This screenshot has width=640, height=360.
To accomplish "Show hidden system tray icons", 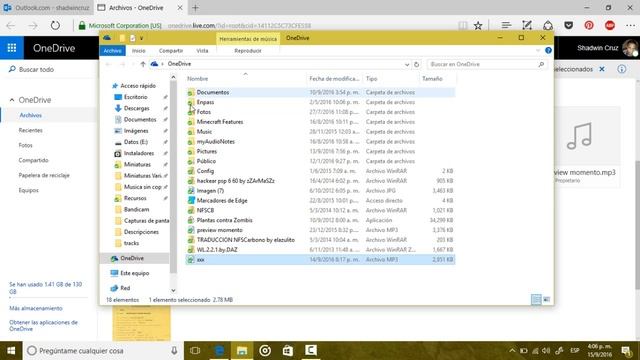I will coord(512,351).
